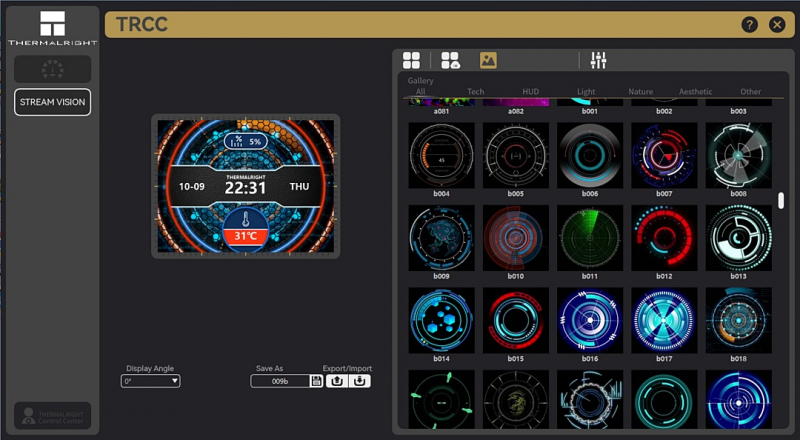Show the Aesthetic gallery category
This screenshot has width=800, height=440.
pyautogui.click(x=696, y=92)
